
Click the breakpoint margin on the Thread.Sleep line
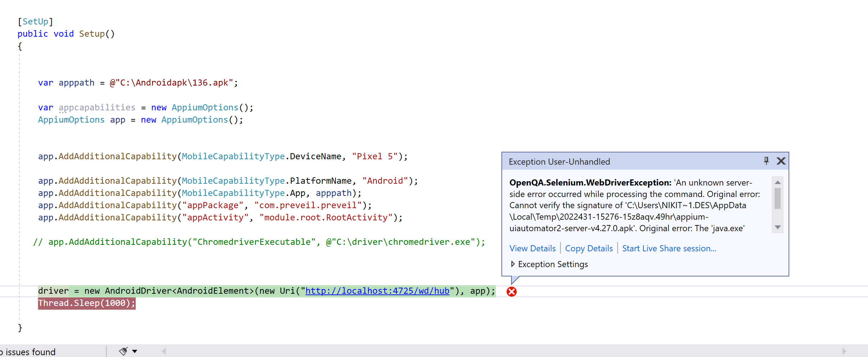click(7, 303)
